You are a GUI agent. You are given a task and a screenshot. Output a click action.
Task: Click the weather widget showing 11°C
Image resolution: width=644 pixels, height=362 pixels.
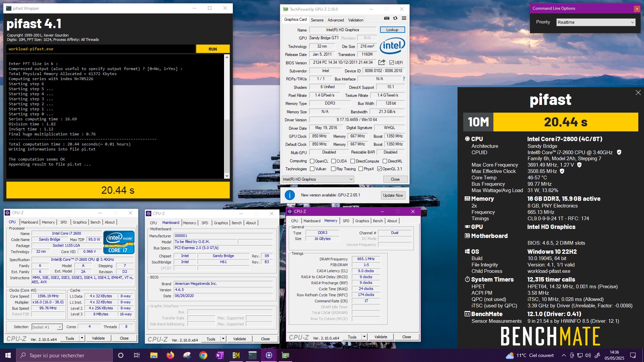[x=530, y=355]
